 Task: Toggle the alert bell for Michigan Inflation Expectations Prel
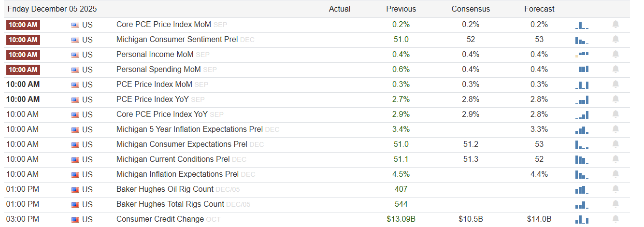click(x=615, y=174)
